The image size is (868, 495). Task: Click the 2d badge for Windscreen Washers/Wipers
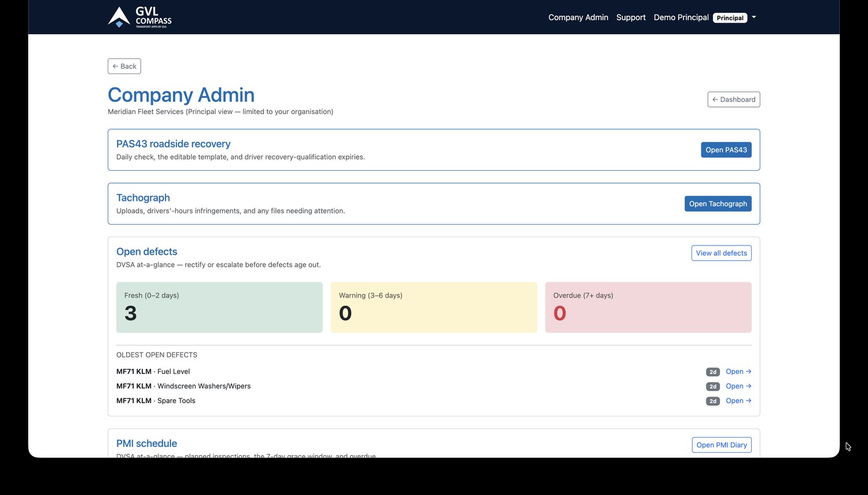[713, 387]
